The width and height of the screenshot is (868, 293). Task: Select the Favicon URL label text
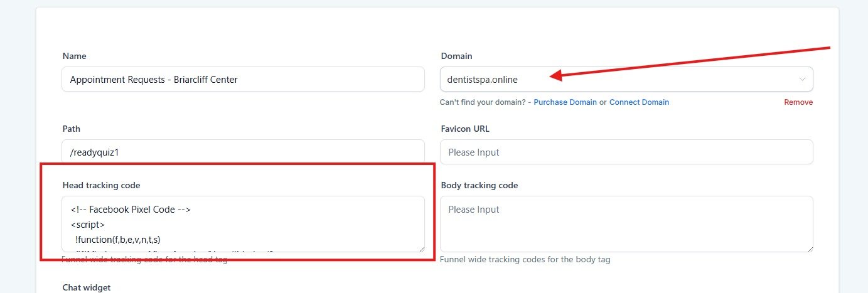point(465,129)
